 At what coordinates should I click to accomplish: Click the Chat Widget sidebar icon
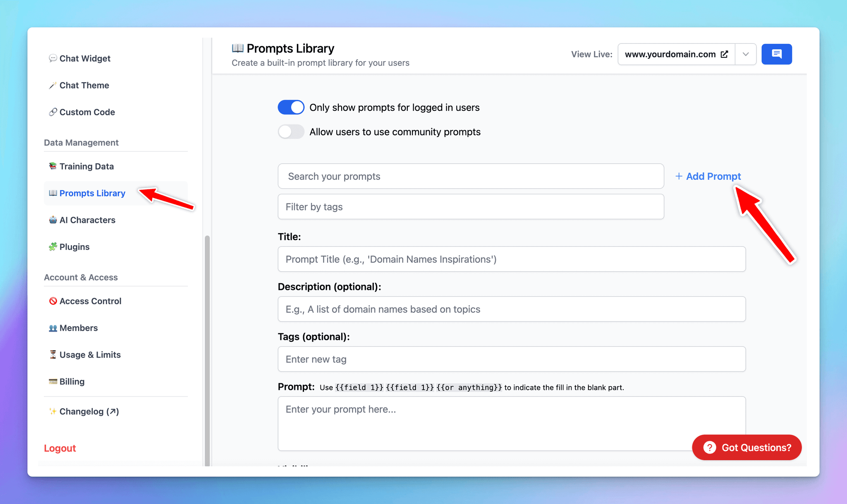click(x=52, y=58)
